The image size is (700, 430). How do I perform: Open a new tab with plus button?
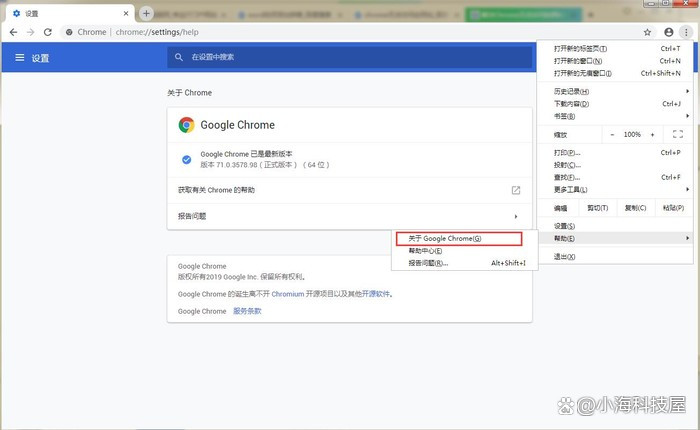(x=146, y=13)
